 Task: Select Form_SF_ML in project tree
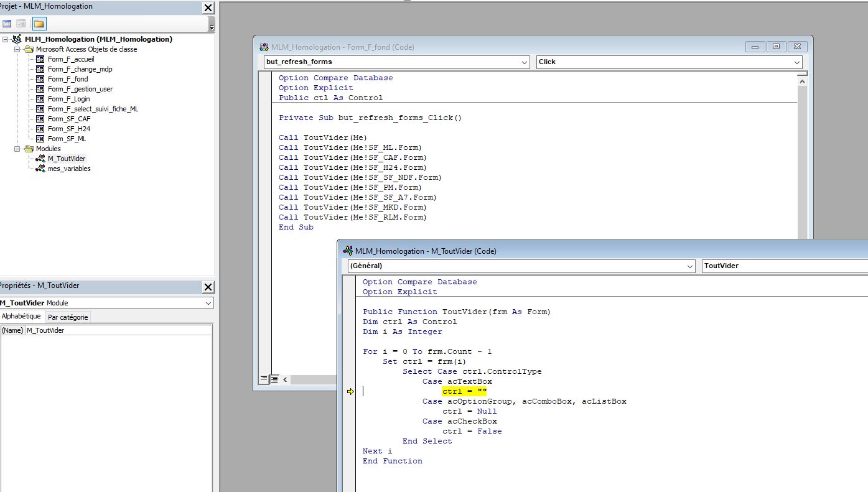coord(67,139)
